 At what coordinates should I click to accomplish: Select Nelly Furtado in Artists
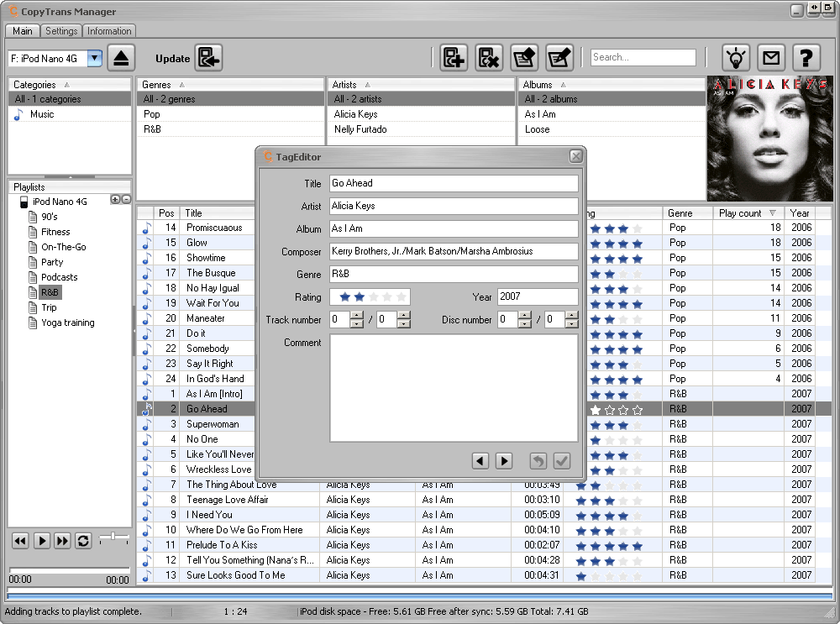[421, 129]
